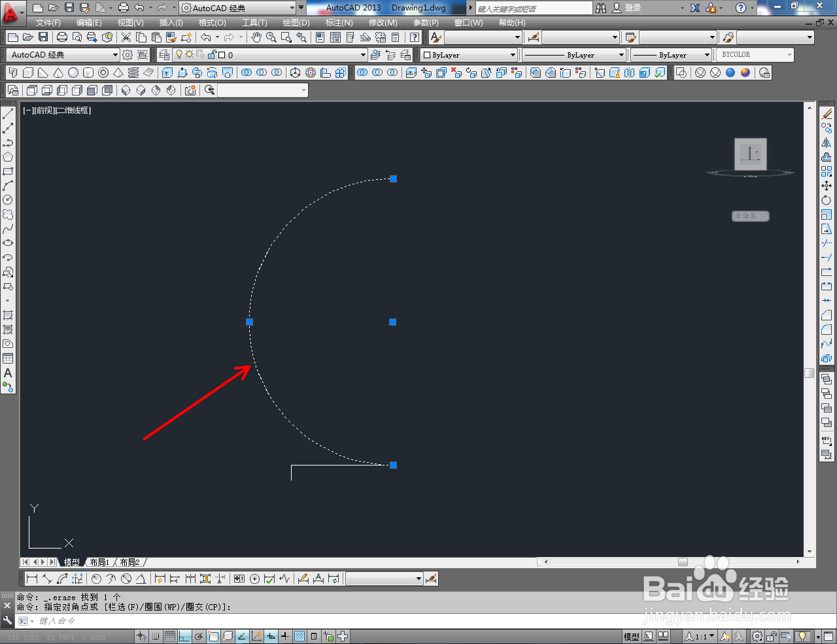
Task: Click the 二维线框 visual style label
Action: coord(73,110)
